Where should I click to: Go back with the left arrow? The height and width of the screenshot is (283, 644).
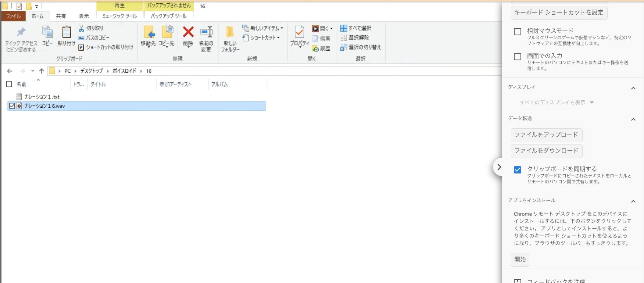pos(10,71)
